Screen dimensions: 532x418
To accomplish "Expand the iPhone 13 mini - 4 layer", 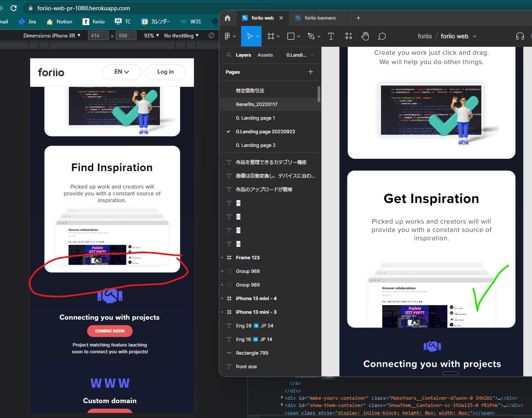I will point(222,298).
